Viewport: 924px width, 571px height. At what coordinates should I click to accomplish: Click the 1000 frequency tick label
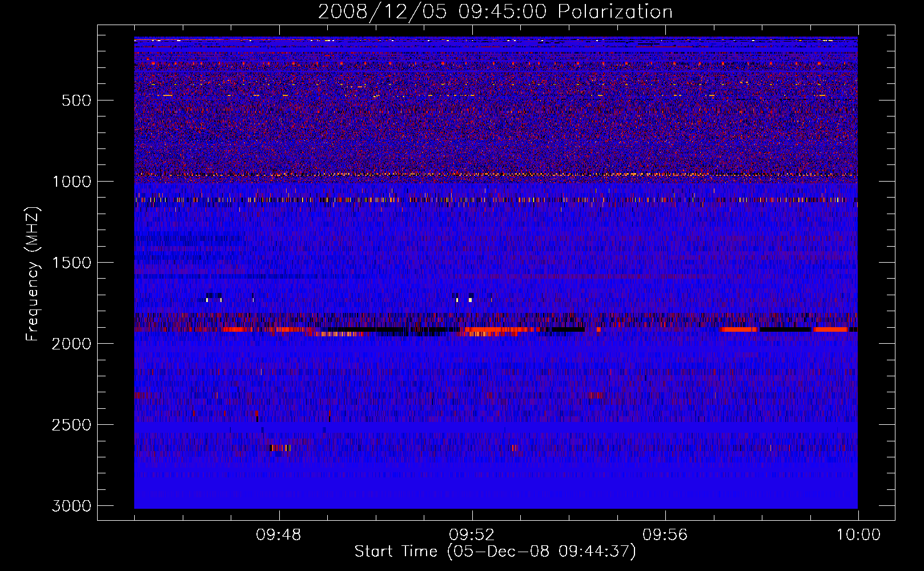(x=71, y=182)
